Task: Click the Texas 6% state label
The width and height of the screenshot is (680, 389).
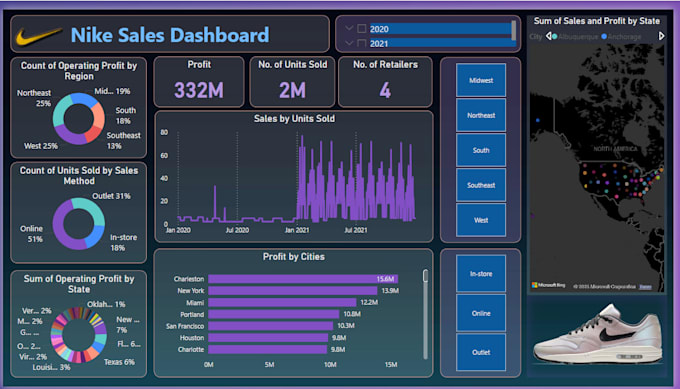Action: [119, 362]
